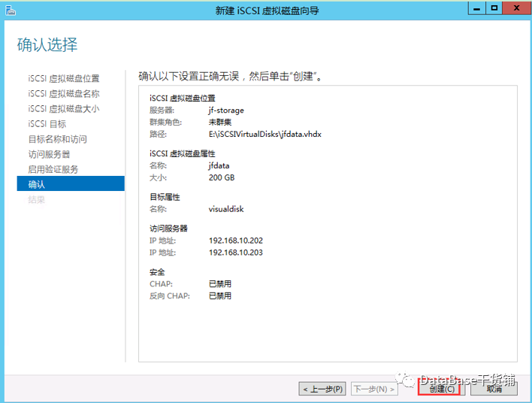Click the 目标属性 section heading
Image resolution: width=532 pixels, height=403 pixels.
pyautogui.click(x=165, y=197)
